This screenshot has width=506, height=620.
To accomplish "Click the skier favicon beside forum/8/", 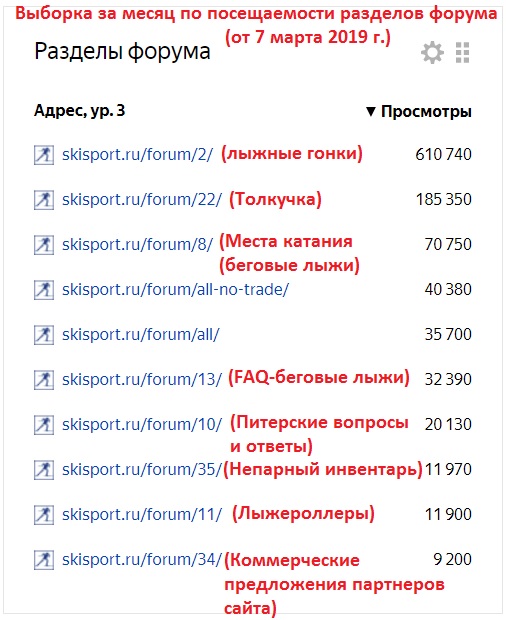I will (x=44, y=245).
